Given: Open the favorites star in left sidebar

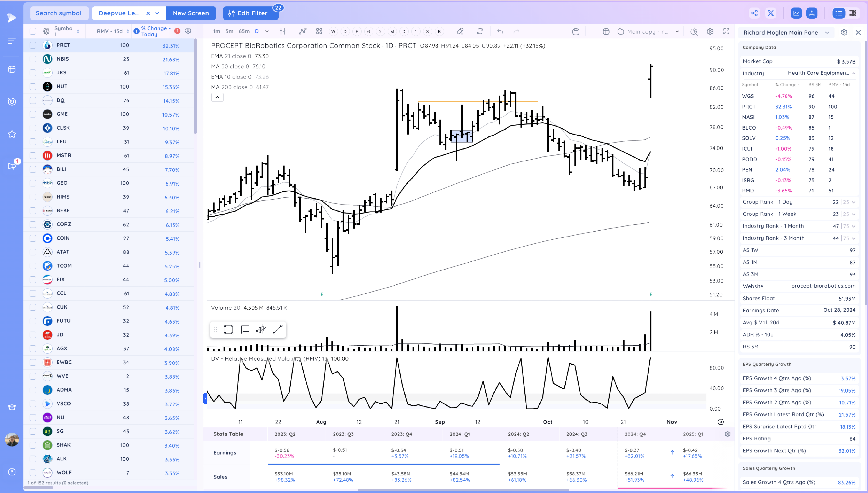Looking at the screenshot, I should tap(12, 134).
